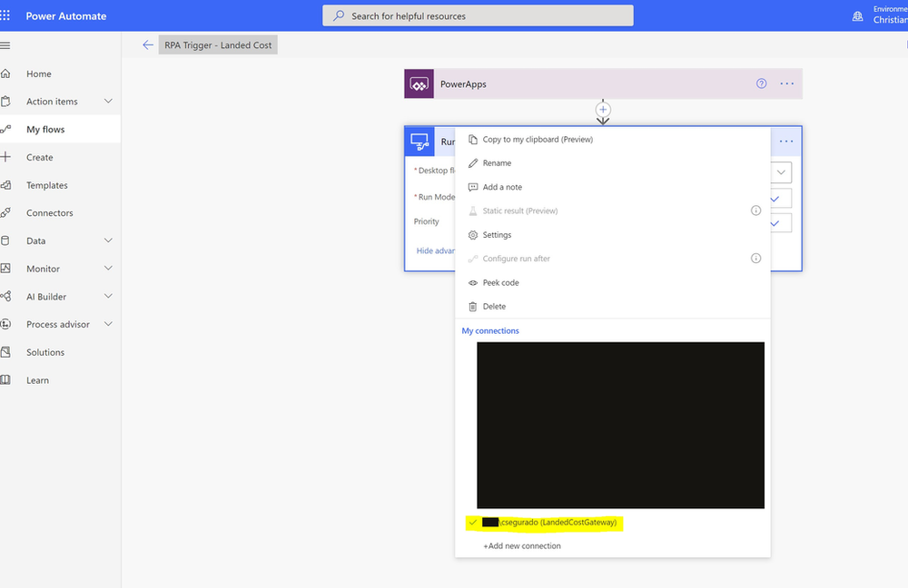Image resolution: width=908 pixels, height=588 pixels.
Task: Click the Monitor chart icon
Action: (x=5, y=269)
